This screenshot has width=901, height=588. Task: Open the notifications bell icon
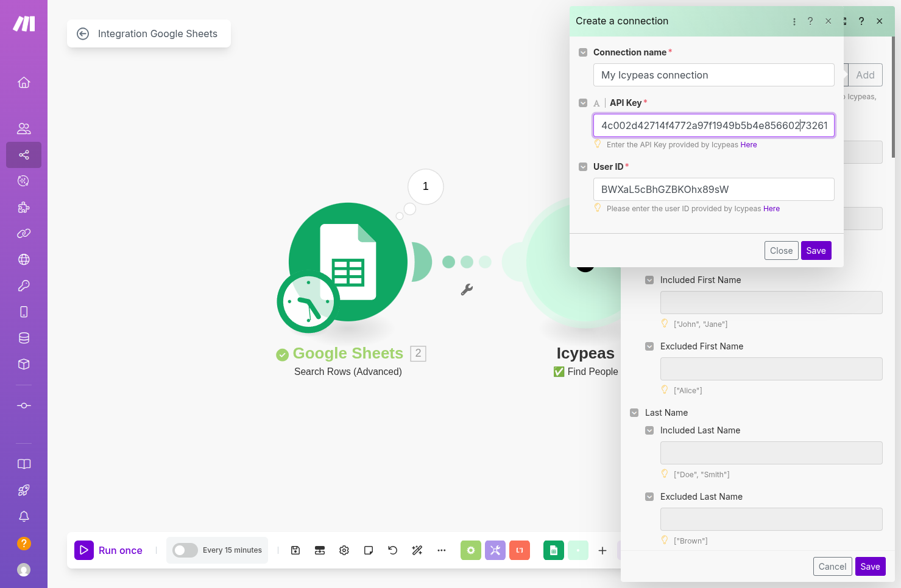[x=24, y=516]
